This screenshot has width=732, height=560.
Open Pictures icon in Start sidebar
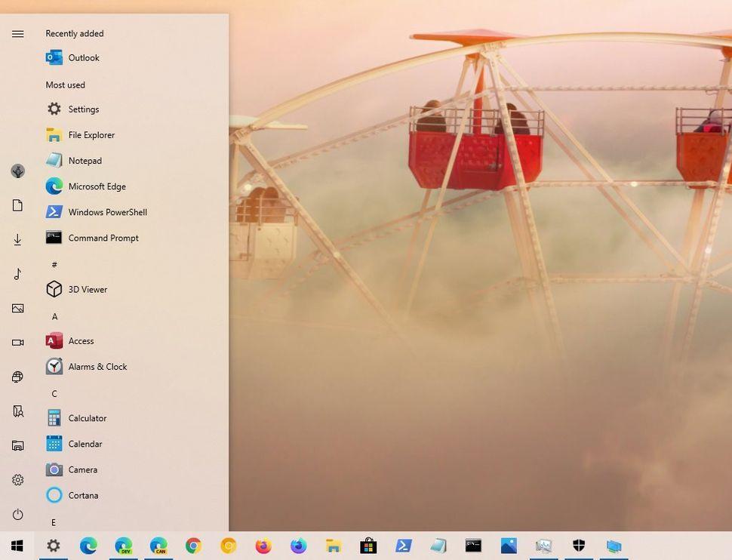[18, 308]
